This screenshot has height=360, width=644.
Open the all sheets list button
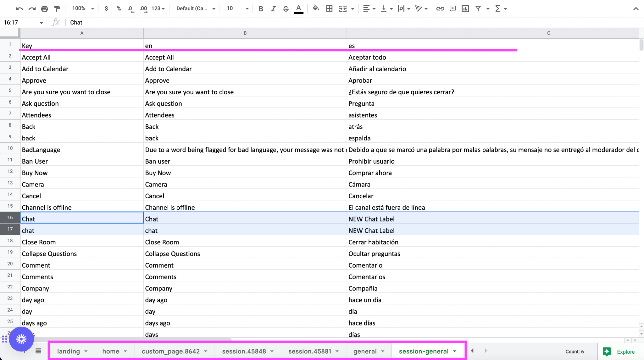38,351
